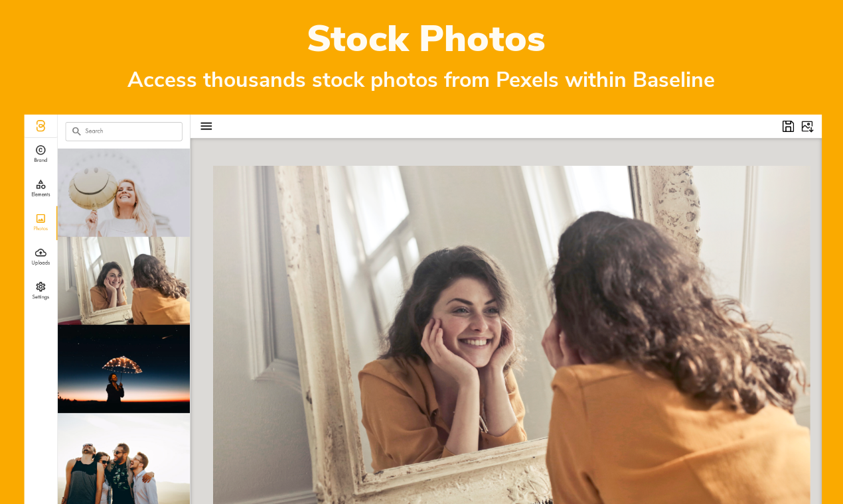
Task: Open the Elements shapes icon
Action: tap(40, 184)
